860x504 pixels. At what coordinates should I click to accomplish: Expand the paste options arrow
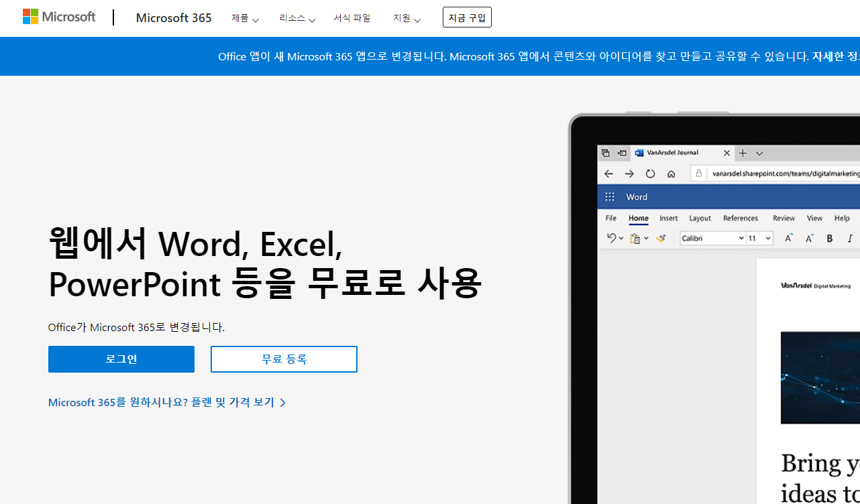646,239
